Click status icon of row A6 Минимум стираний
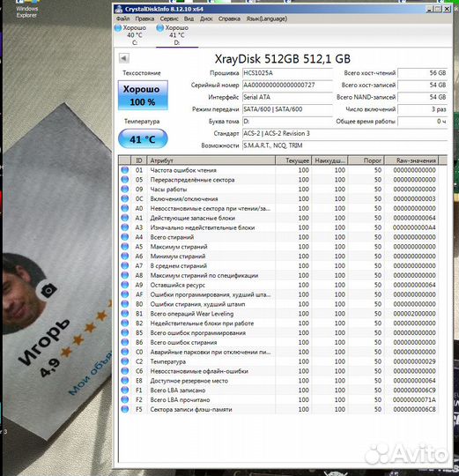 [125, 256]
